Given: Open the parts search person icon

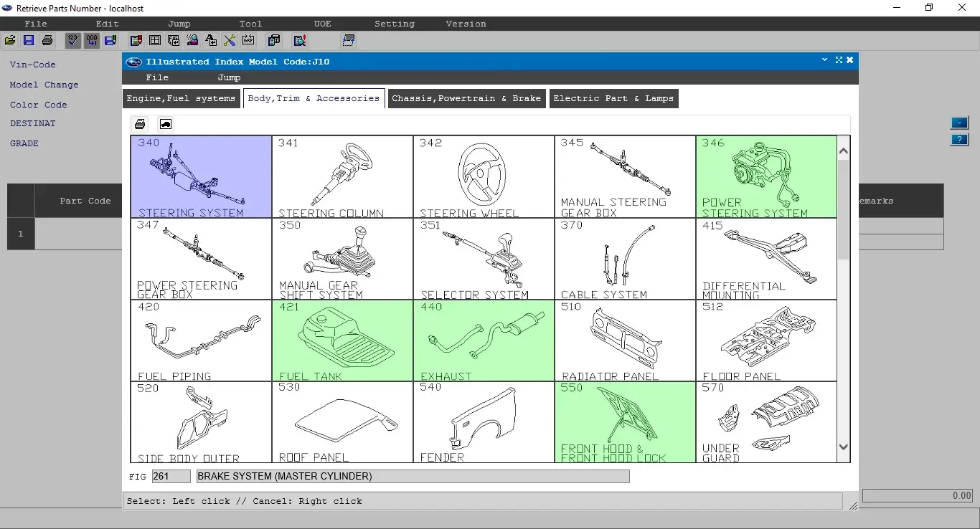Looking at the screenshot, I should click(192, 40).
